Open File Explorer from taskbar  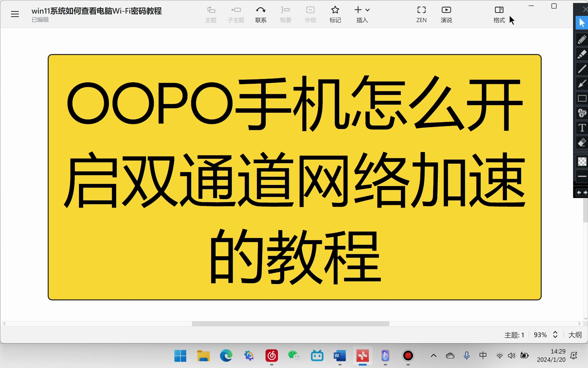203,356
